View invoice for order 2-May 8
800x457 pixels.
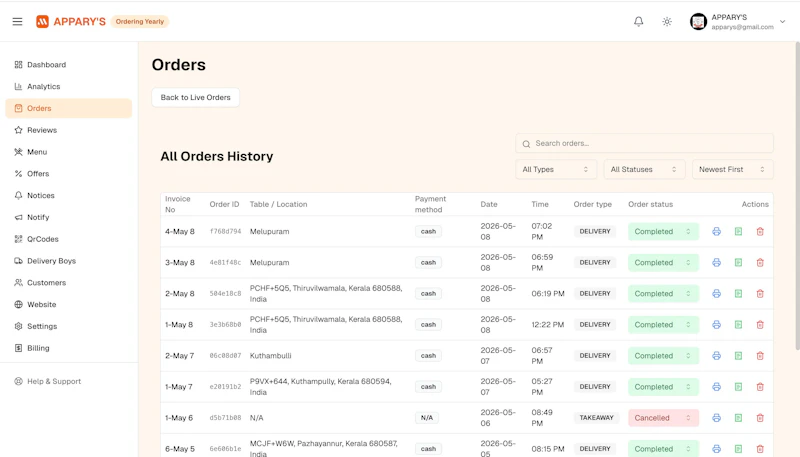point(738,294)
